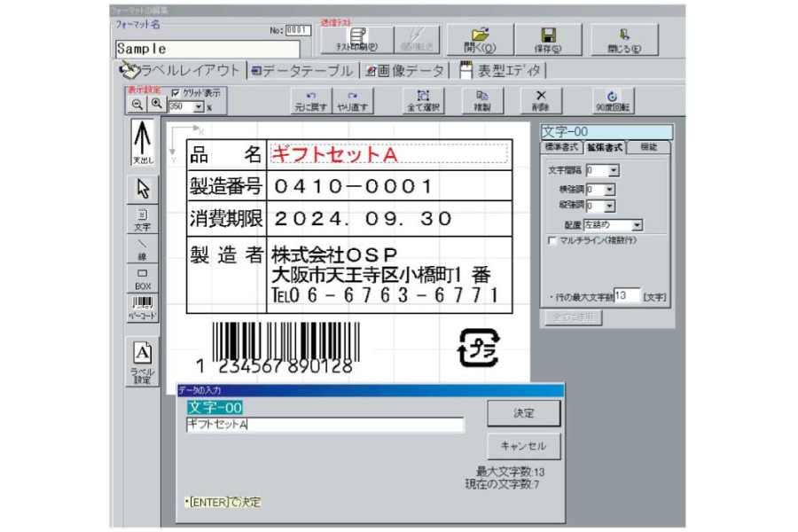
Task: Click the 消費期限 label cell
Action: [x=226, y=219]
